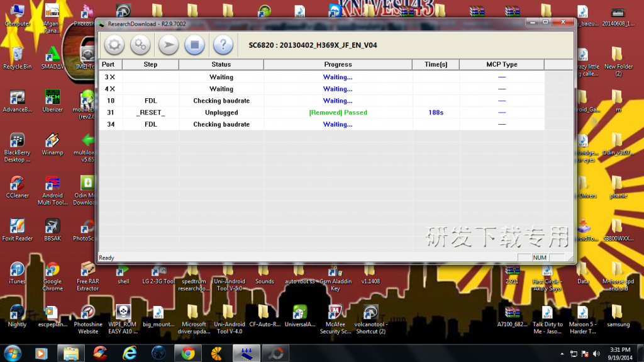
Task: Click the _RESET_ step cell
Action: [150, 113]
